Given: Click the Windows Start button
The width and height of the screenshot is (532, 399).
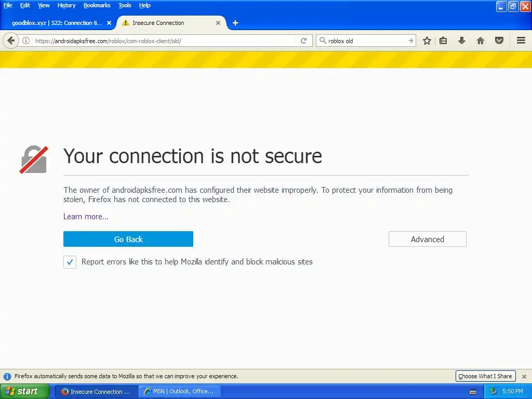Looking at the screenshot, I should click(x=24, y=392).
